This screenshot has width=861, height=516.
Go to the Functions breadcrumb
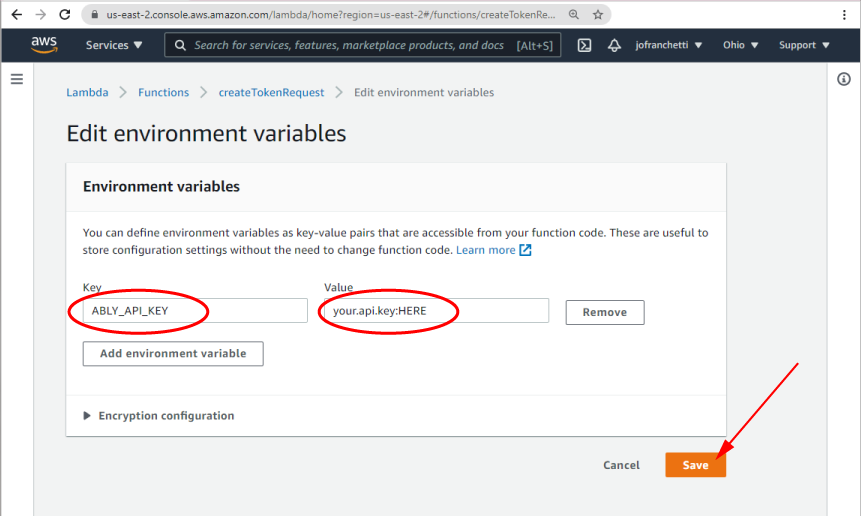pyautogui.click(x=164, y=92)
